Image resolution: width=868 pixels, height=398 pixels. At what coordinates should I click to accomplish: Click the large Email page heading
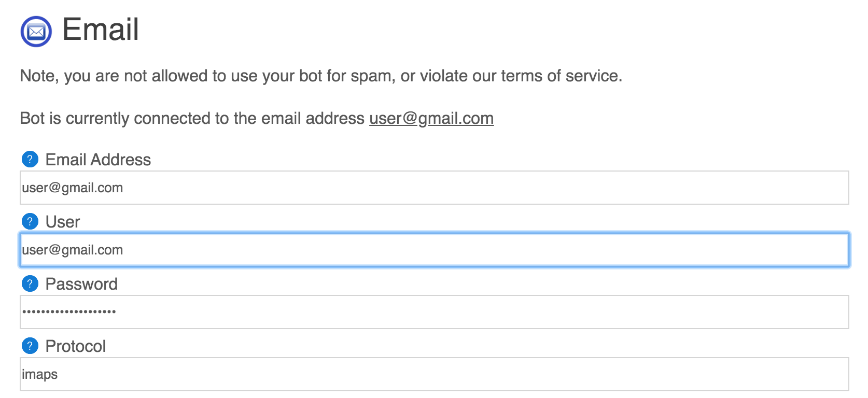(x=101, y=29)
